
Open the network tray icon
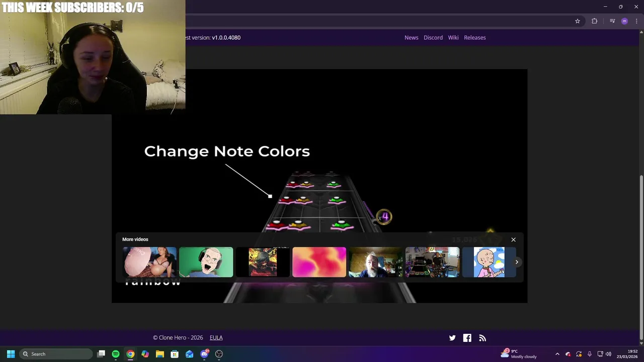tap(600, 354)
